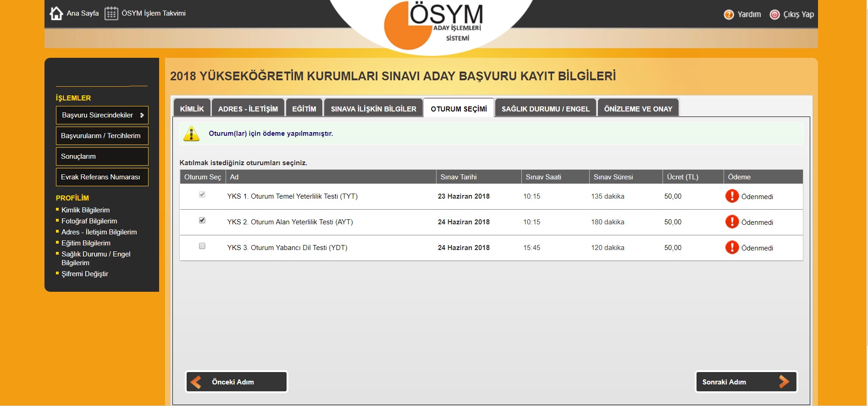
Task: Click YKS 2. Oturum Alan Yeterlilik Testi (AYT)
Action: click(x=290, y=222)
